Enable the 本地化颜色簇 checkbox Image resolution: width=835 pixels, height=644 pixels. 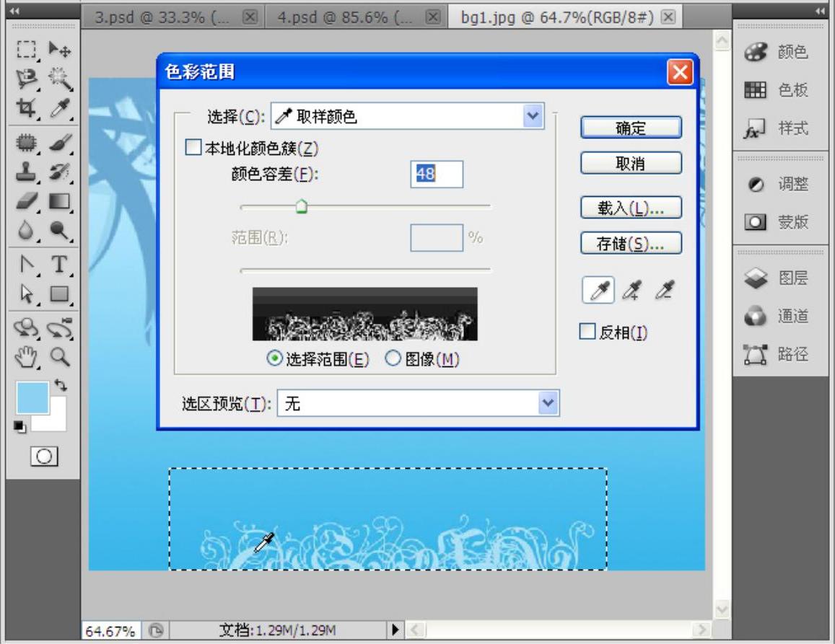point(193,148)
